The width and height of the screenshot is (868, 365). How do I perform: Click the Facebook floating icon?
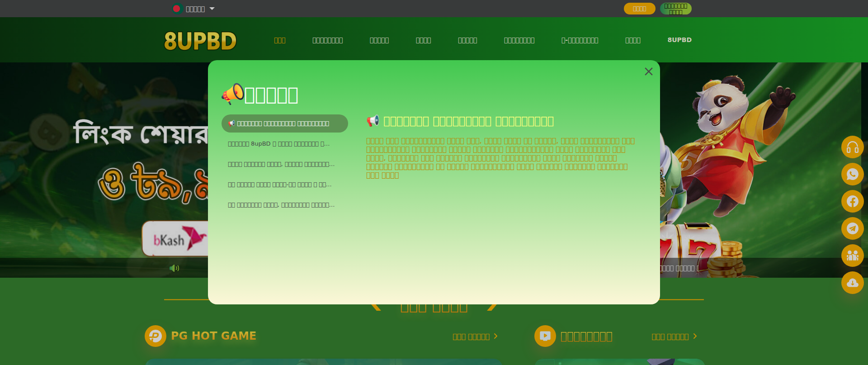(853, 201)
